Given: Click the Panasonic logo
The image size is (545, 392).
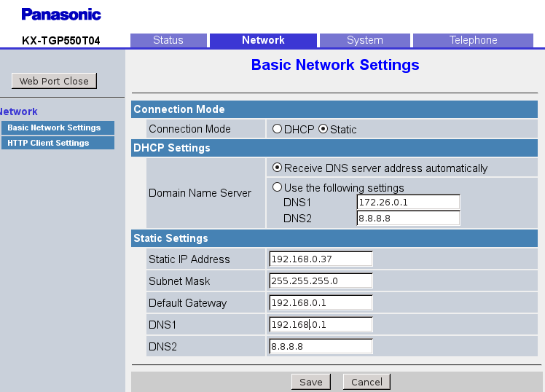Looking at the screenshot, I should click(x=61, y=14).
